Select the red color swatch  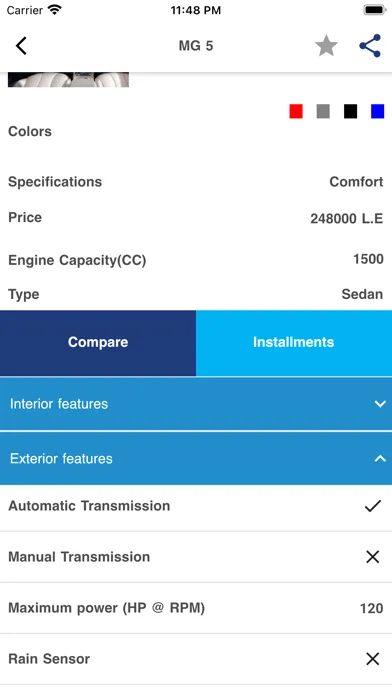coord(296,111)
